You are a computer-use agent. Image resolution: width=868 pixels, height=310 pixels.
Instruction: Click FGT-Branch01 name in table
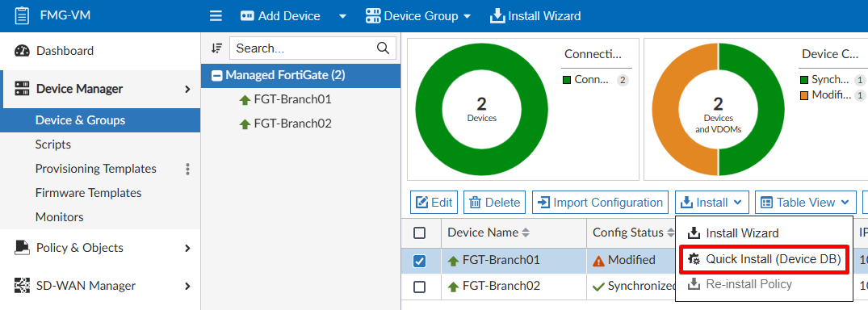pos(501,260)
